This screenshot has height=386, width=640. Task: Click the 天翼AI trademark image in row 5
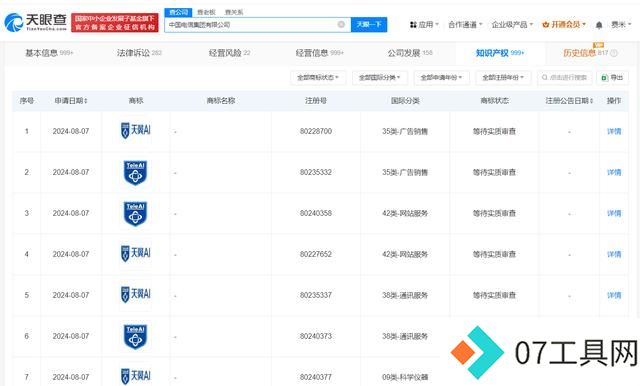136,294
